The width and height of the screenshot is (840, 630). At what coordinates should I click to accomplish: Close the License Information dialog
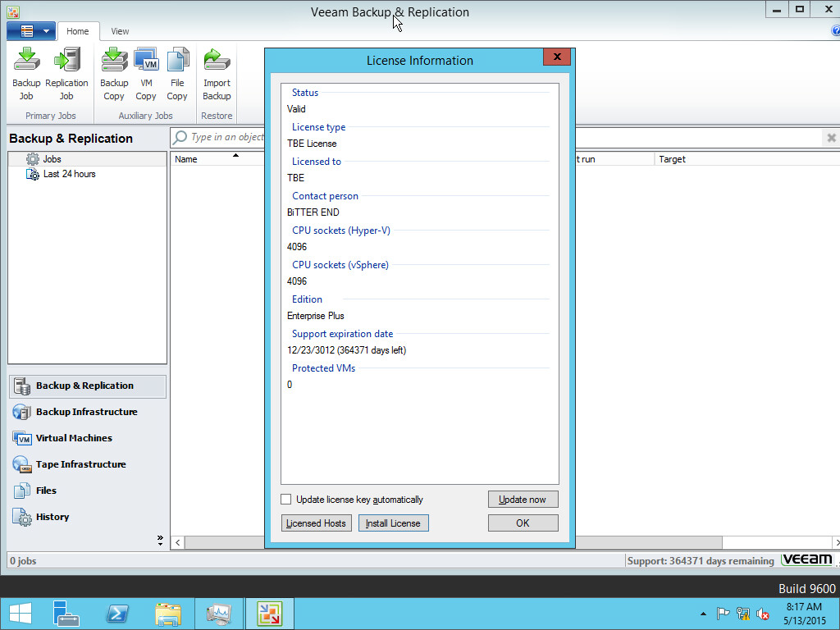[x=557, y=57]
